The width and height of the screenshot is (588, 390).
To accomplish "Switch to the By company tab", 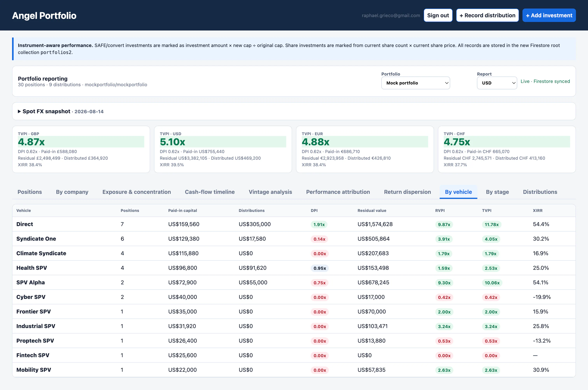I will click(72, 192).
